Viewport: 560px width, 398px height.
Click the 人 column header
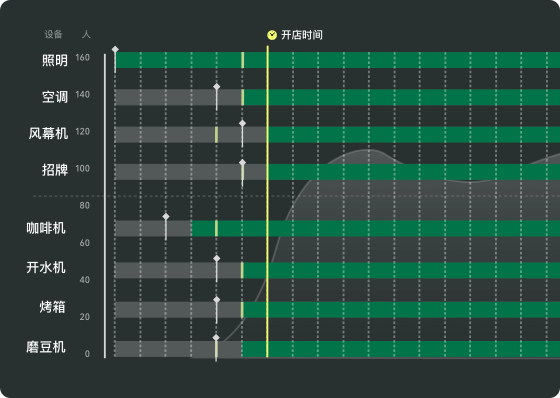pos(86,34)
